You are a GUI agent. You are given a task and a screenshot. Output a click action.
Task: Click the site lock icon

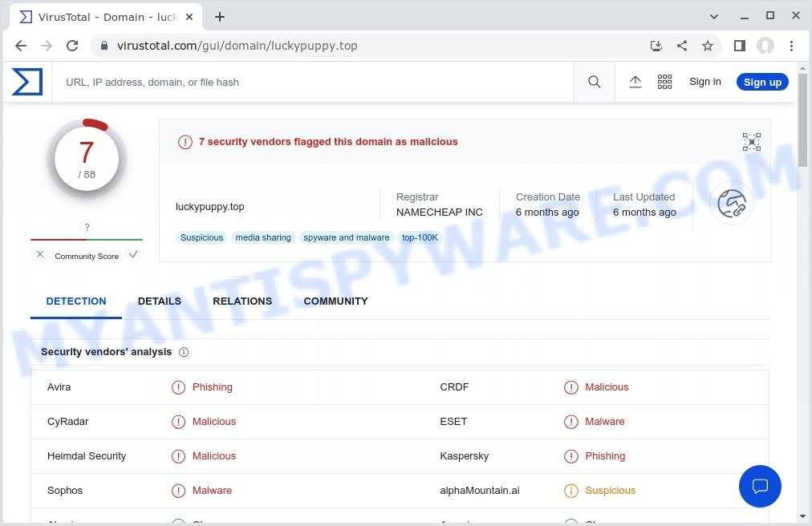104,46
